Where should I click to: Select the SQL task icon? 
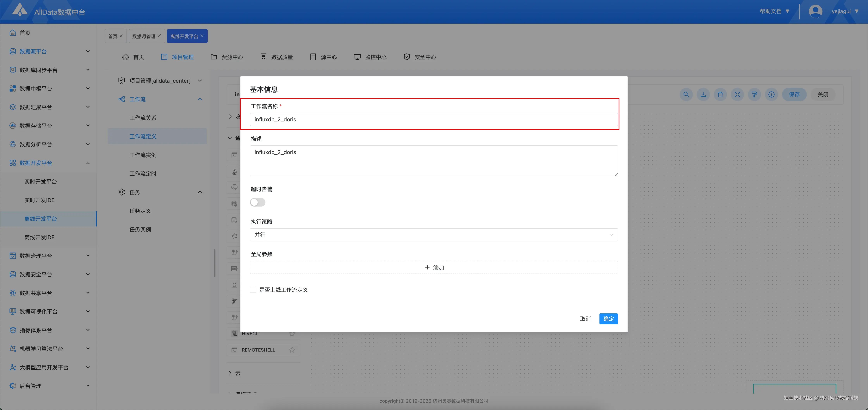coord(234,220)
